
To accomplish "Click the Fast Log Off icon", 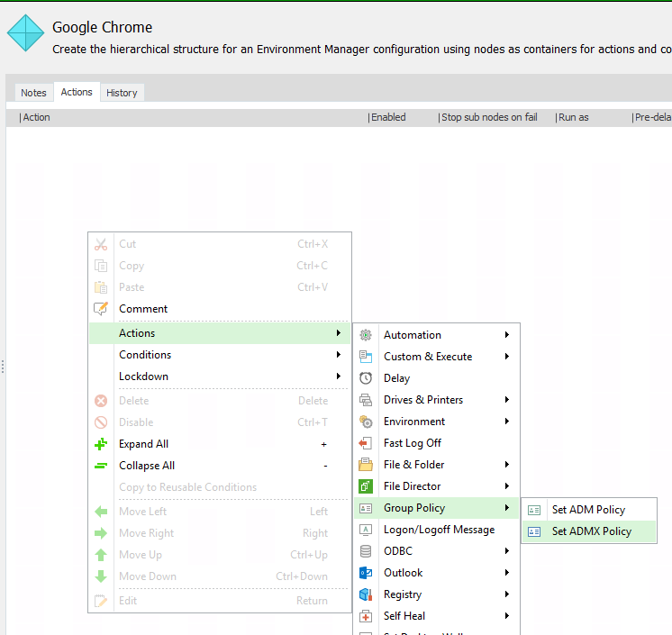I will click(x=366, y=443).
